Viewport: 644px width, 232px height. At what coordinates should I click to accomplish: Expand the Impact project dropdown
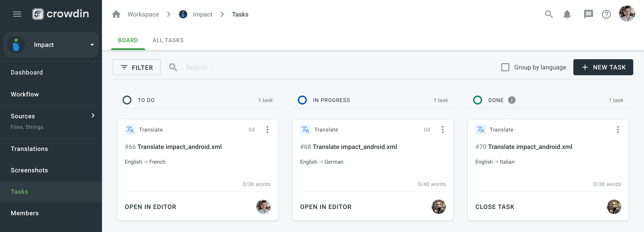92,45
